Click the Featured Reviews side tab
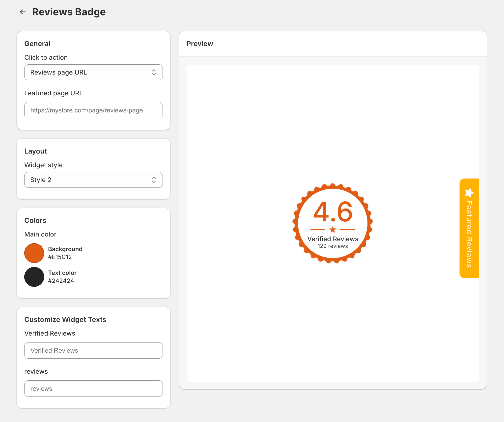Screen dimensions: 504x422 tap(469, 234)
